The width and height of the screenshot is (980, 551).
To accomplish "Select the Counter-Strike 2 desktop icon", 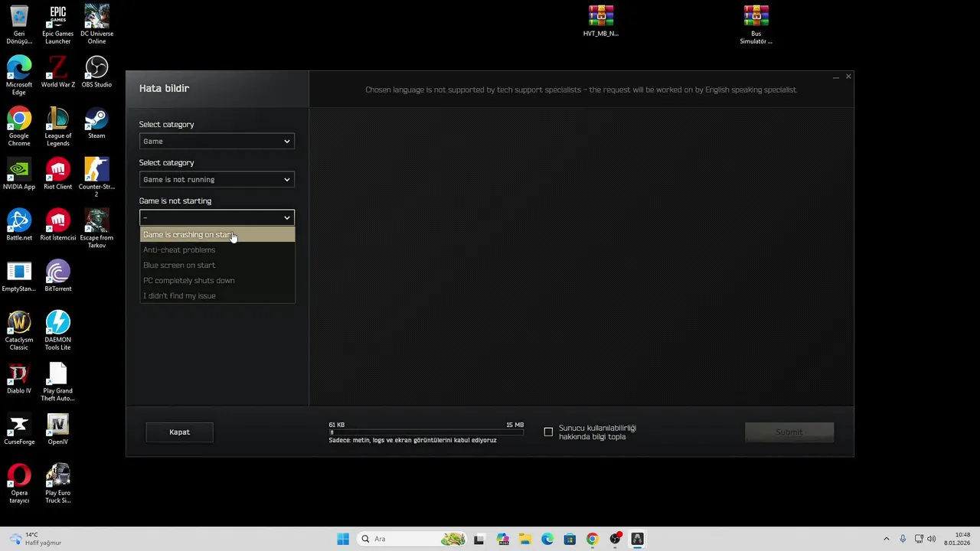I will click(x=96, y=178).
